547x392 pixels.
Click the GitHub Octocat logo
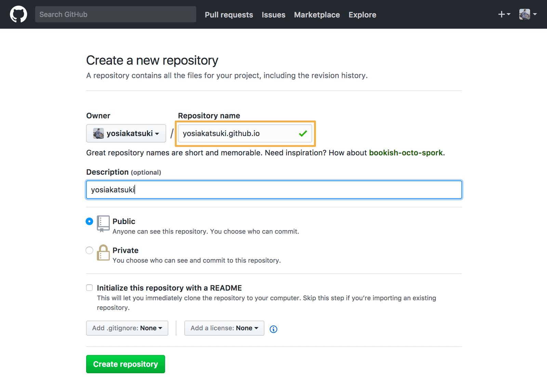(x=18, y=14)
